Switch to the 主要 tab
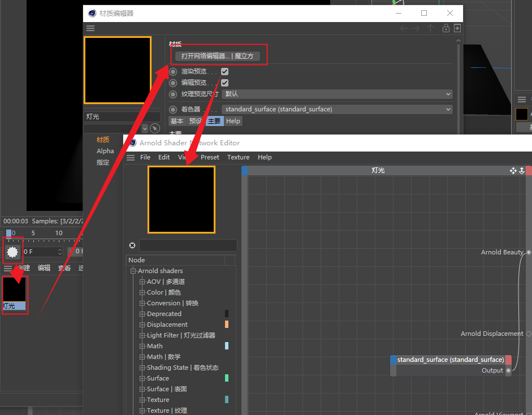This screenshot has width=532, height=415. 214,121
